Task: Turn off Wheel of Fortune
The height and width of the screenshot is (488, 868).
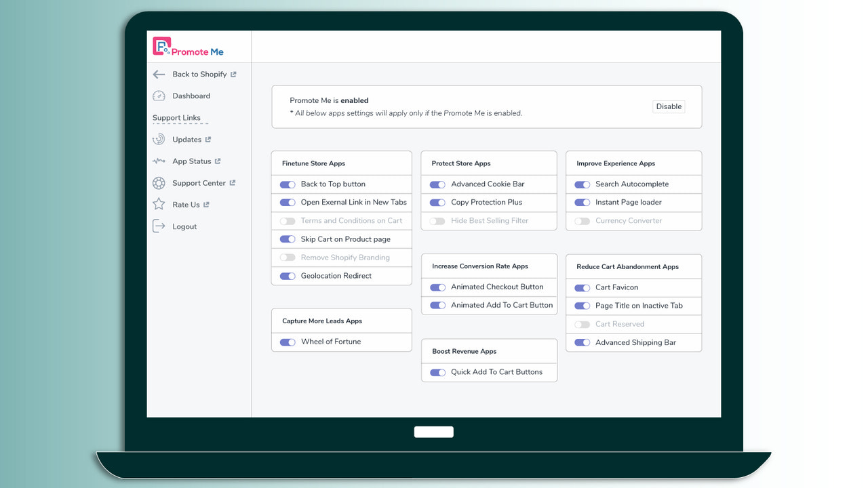Action: click(x=287, y=342)
